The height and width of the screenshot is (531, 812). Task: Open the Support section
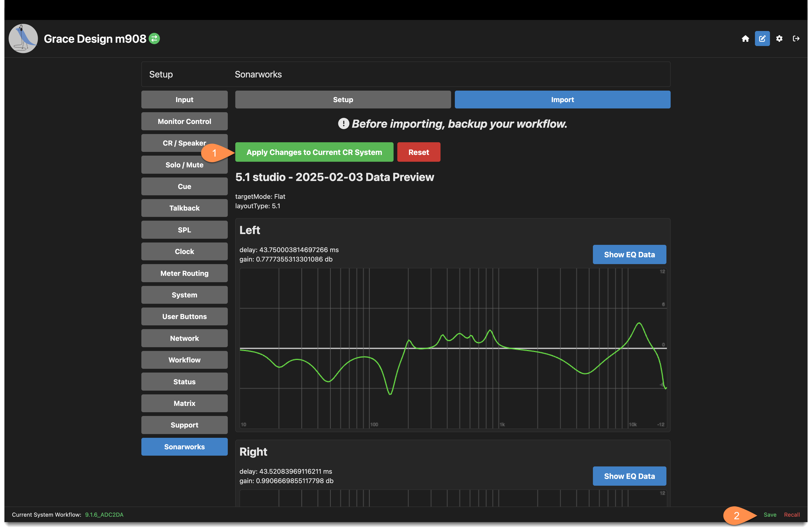tap(184, 425)
